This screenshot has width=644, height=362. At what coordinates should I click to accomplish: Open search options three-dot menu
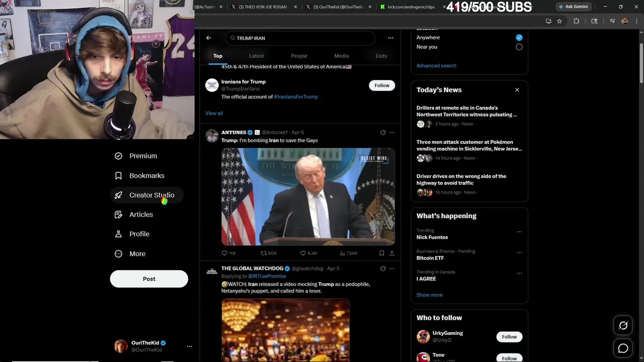tap(390, 38)
